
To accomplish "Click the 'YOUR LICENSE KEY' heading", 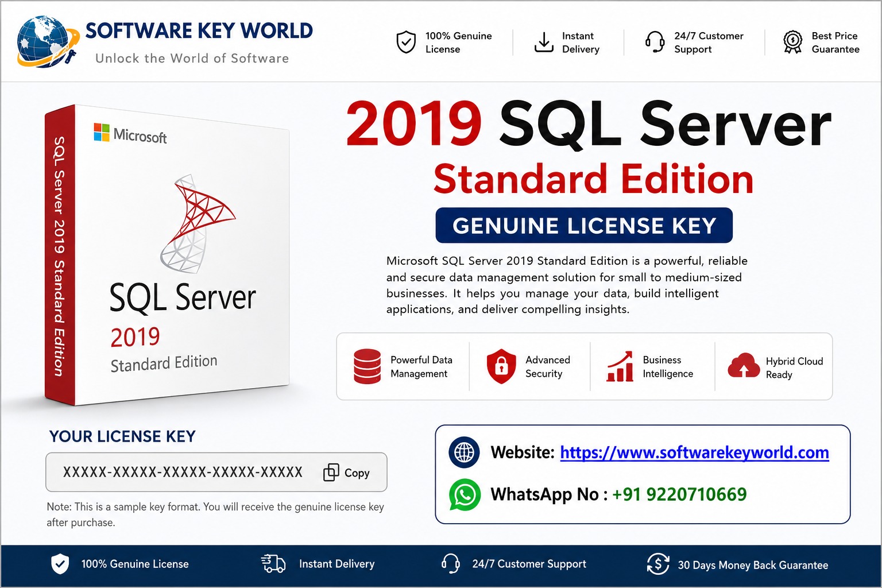I will coord(122,436).
